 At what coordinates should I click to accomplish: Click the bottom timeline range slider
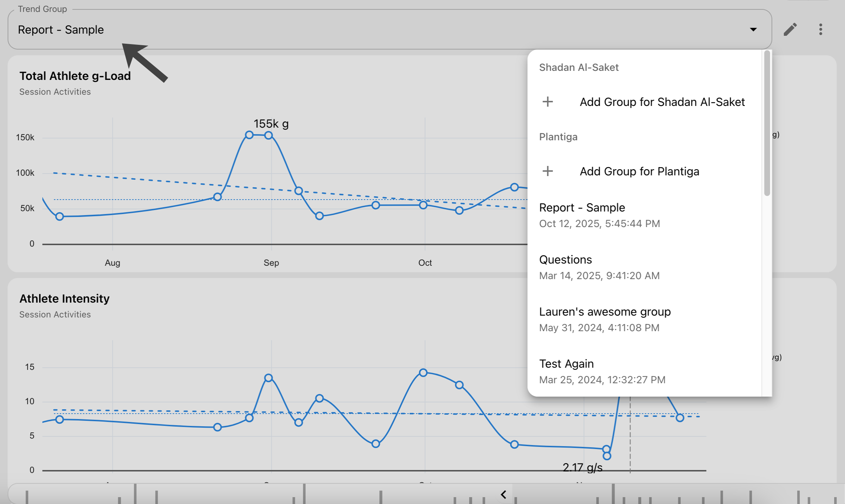pyautogui.click(x=253, y=495)
